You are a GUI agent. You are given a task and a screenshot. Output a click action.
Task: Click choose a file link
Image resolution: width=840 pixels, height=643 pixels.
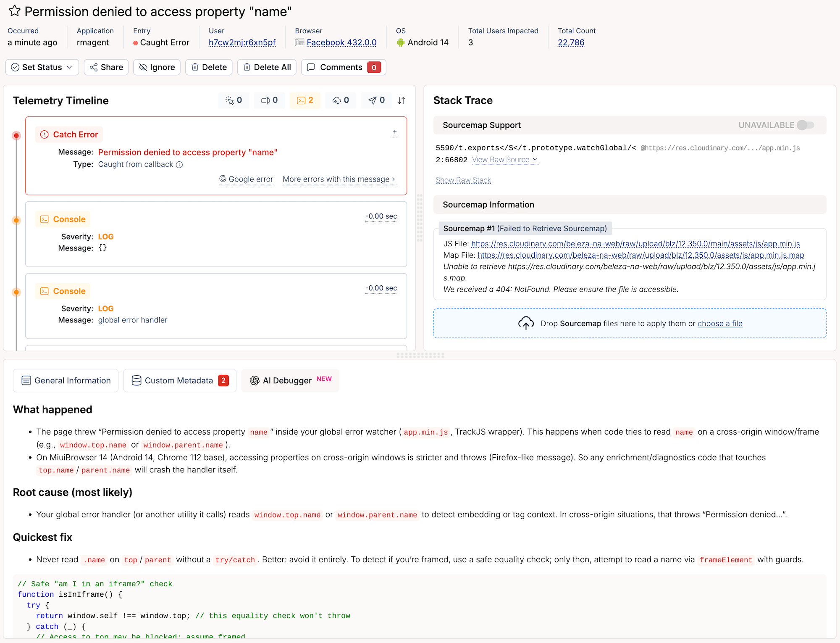[720, 324]
